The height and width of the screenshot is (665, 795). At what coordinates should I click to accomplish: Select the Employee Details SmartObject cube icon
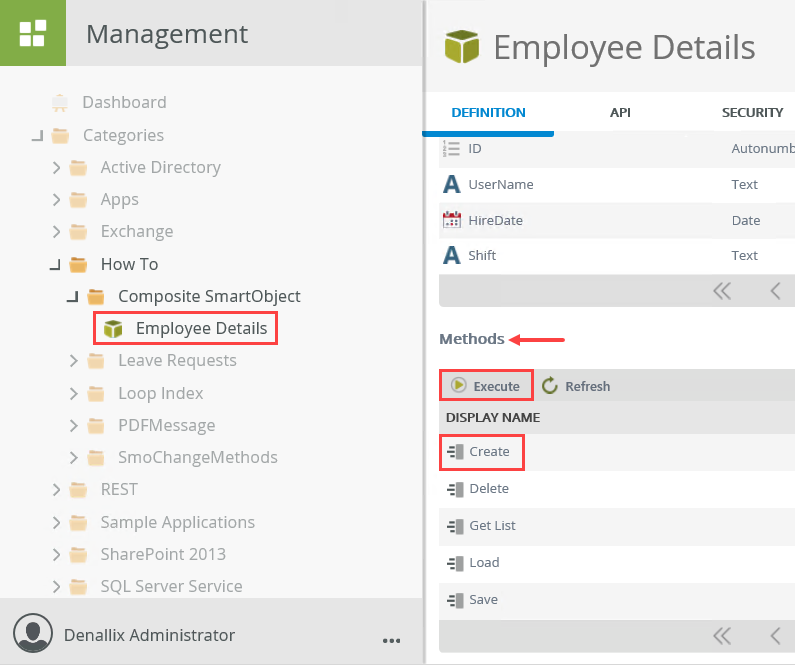tap(114, 328)
